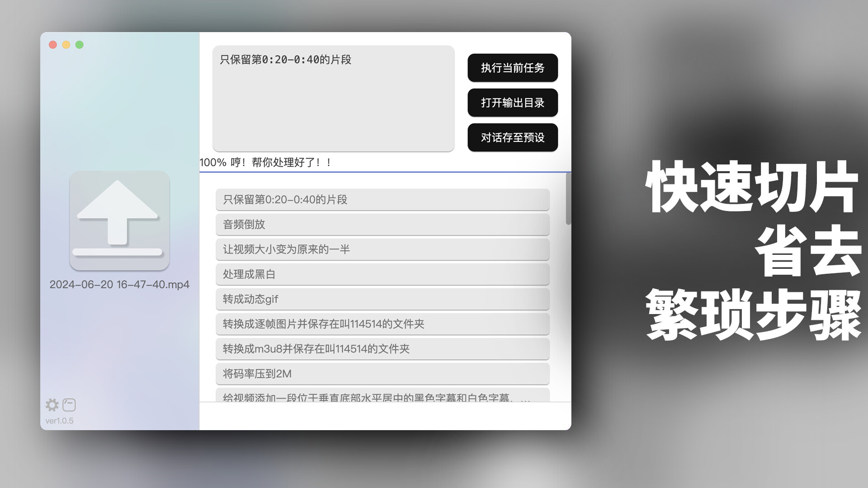Choose preset 转换成m3u8并保存在叫114514的文件夹
Image resolution: width=868 pixels, height=488 pixels.
click(382, 349)
